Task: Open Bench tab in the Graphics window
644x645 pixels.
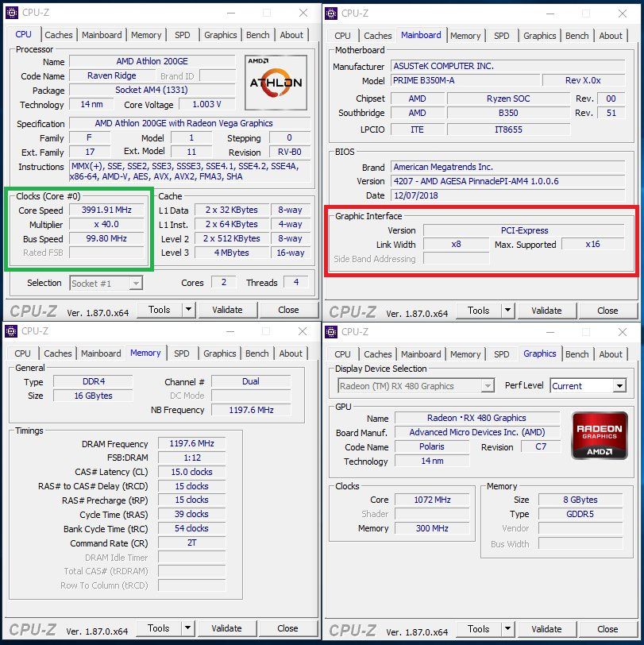Action: coord(577,354)
